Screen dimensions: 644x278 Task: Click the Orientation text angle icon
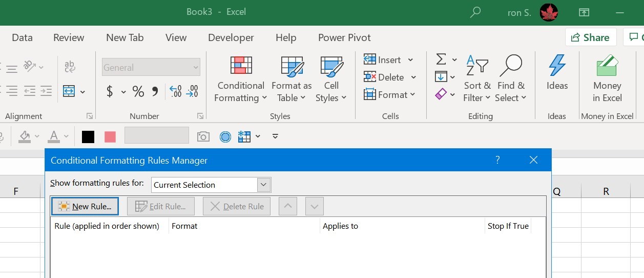tap(30, 67)
